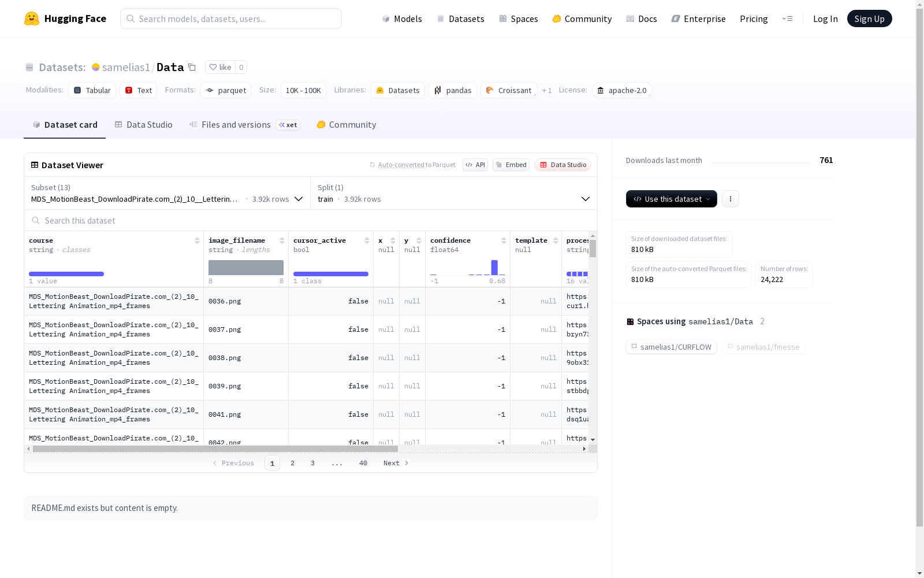Switch to the Data Studio tab
The image size is (924, 578).
[x=144, y=125]
